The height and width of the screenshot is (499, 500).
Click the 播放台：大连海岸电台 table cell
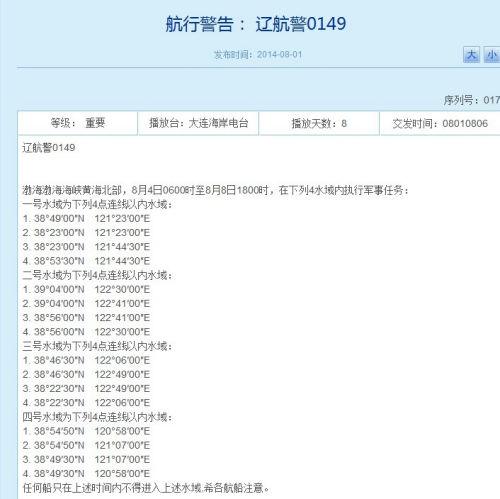(x=198, y=123)
